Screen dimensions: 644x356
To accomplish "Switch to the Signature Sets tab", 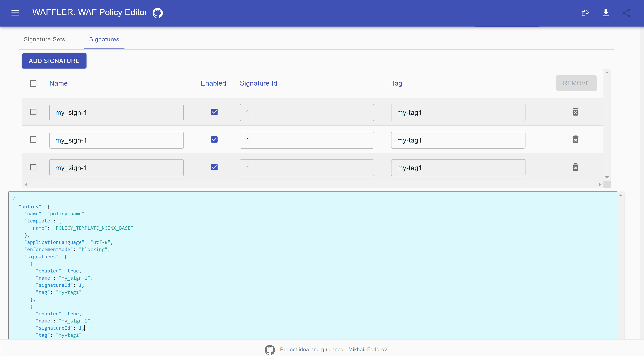I will point(44,39).
